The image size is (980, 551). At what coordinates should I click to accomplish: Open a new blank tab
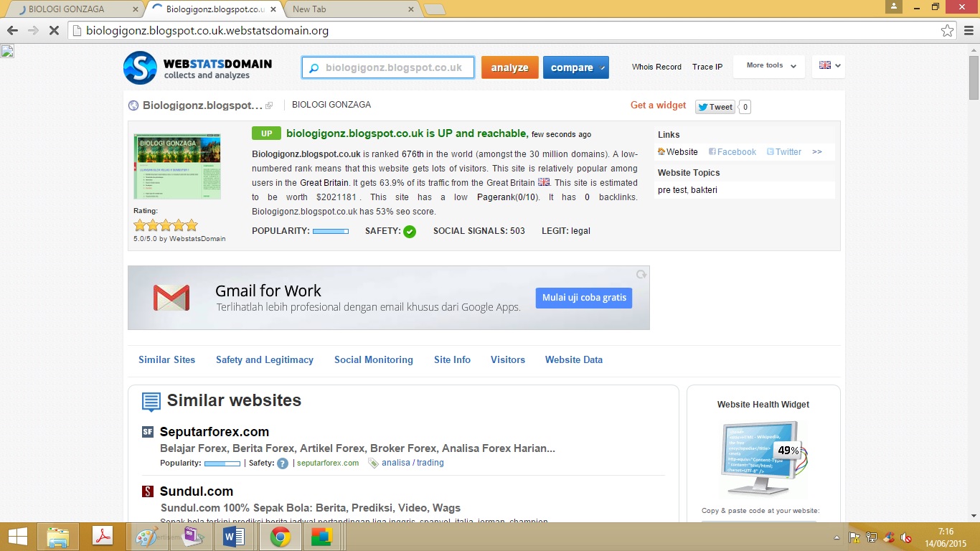pos(435,9)
